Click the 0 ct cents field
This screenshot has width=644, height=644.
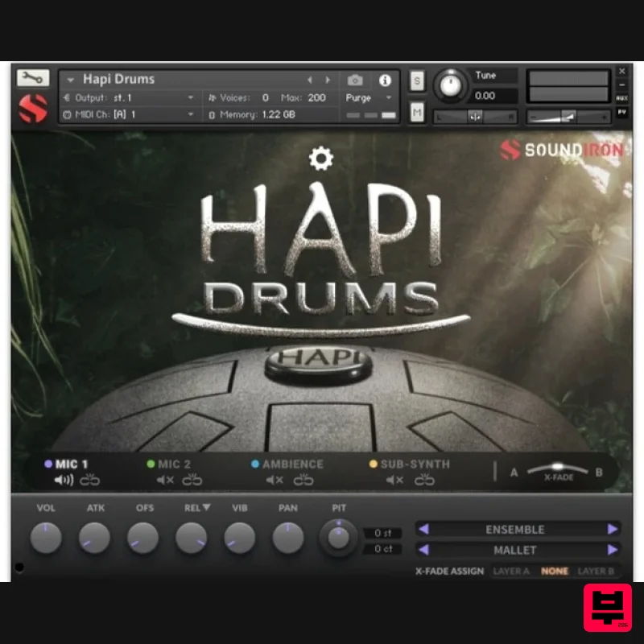pos(383,549)
